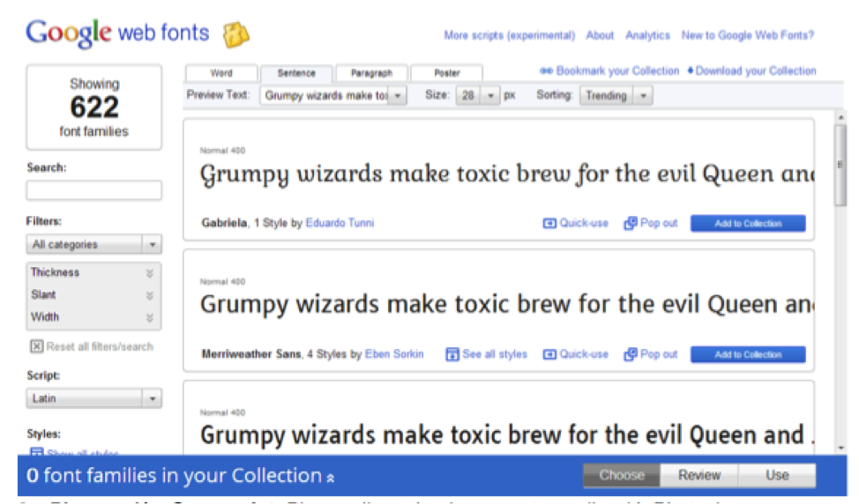Viewport: 859px width, 504px height.
Task: Open the Sorting Trending dropdown
Action: [616, 96]
